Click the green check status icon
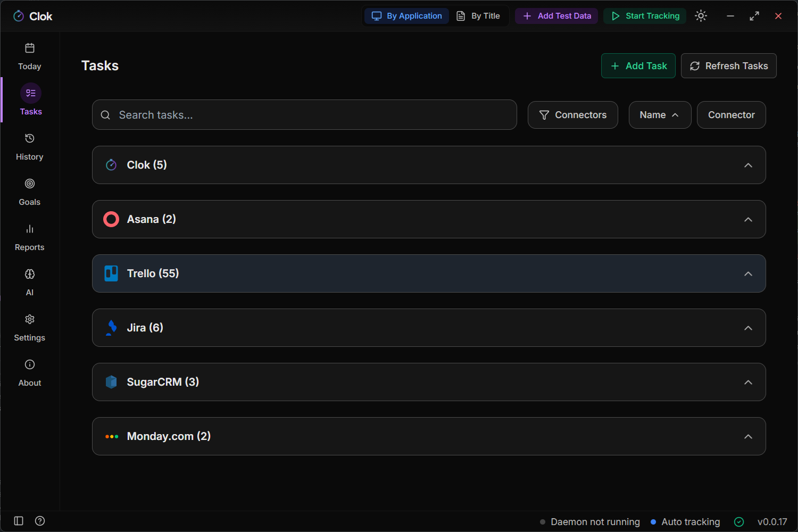This screenshot has width=798, height=532. point(739,522)
